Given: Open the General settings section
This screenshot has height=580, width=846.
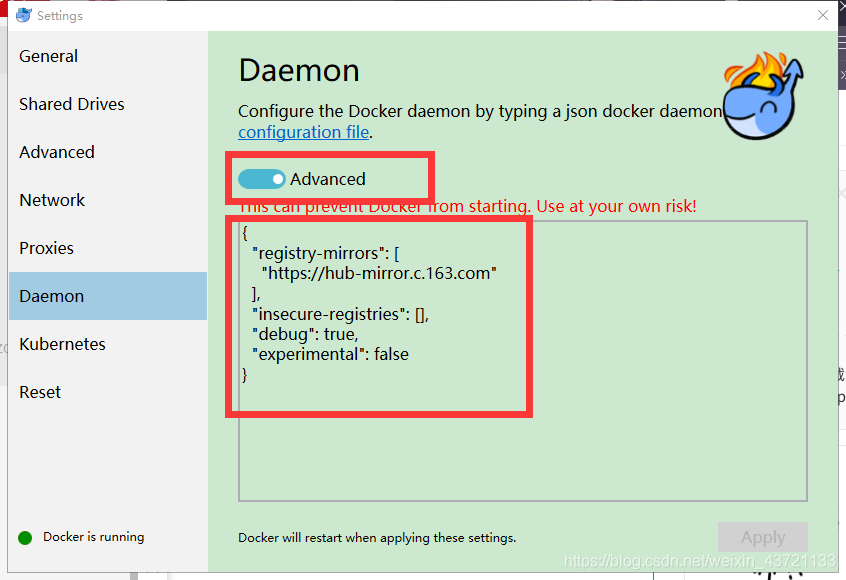Looking at the screenshot, I should point(107,56).
